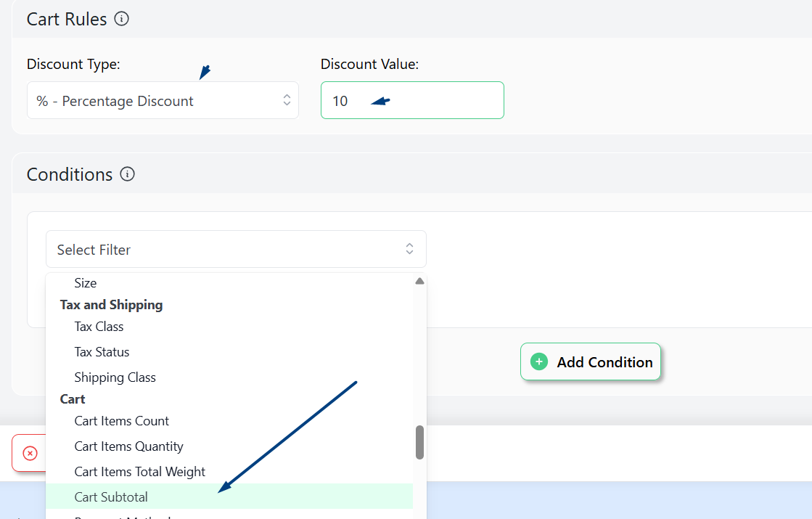Click the filter list scroll-up arrow

(419, 281)
